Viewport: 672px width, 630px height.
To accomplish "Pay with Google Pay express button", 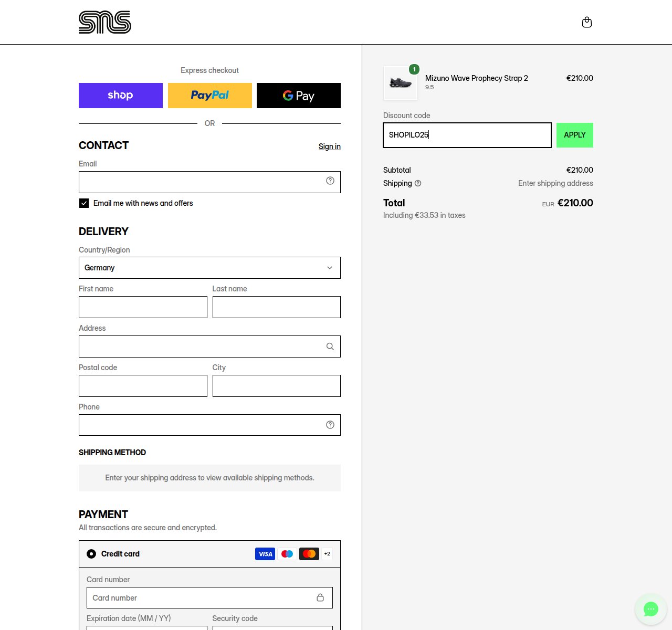I will coord(299,96).
